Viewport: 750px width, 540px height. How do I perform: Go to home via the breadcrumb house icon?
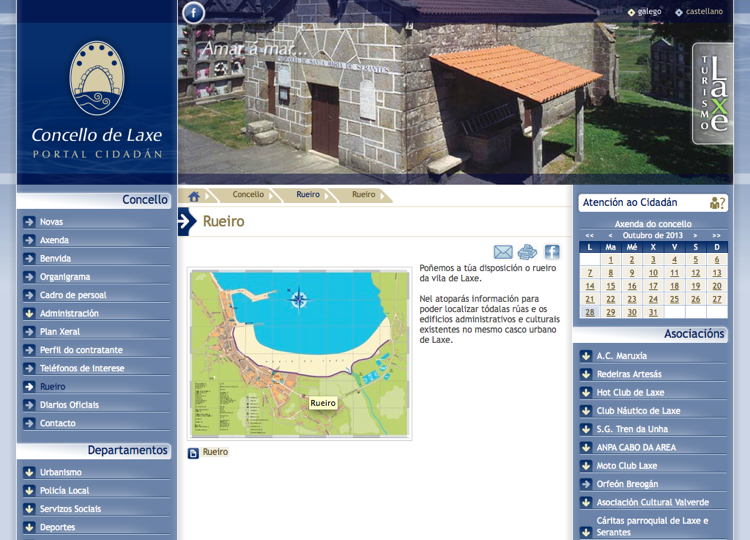194,196
